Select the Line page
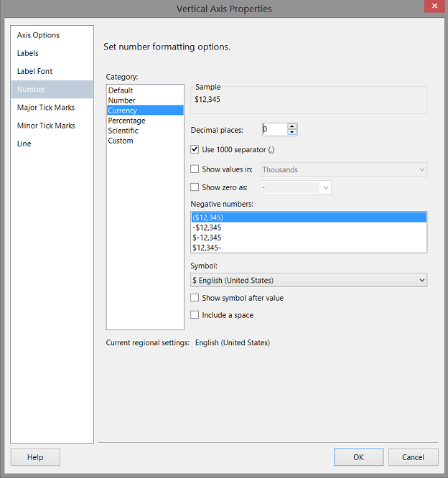The width and height of the screenshot is (448, 478). 24,144
